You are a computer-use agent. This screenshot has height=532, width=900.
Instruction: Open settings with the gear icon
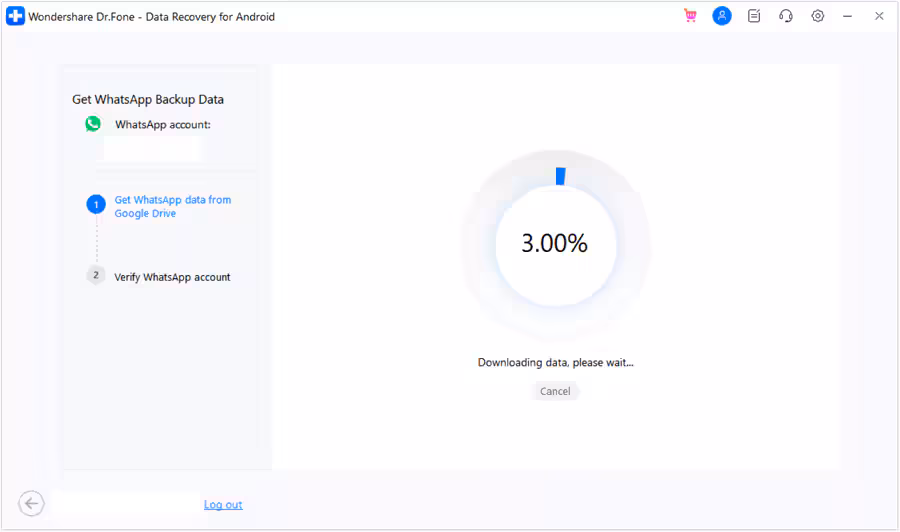818,16
